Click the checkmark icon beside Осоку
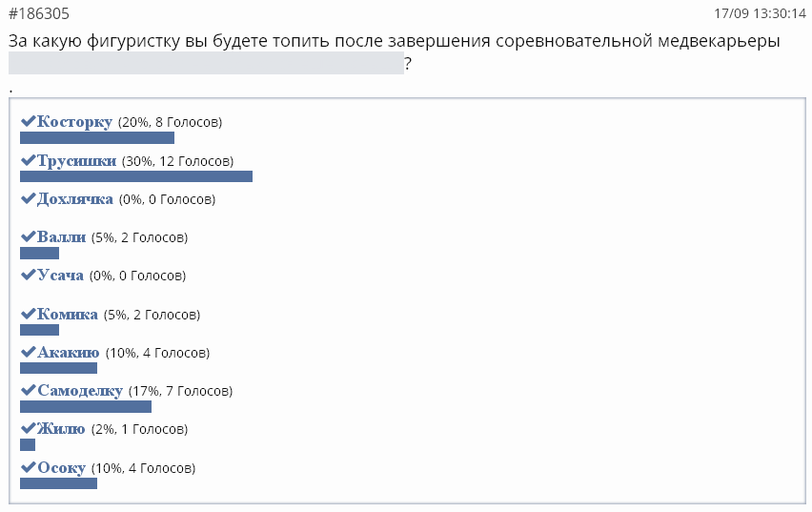812x512 pixels. pyautogui.click(x=28, y=468)
